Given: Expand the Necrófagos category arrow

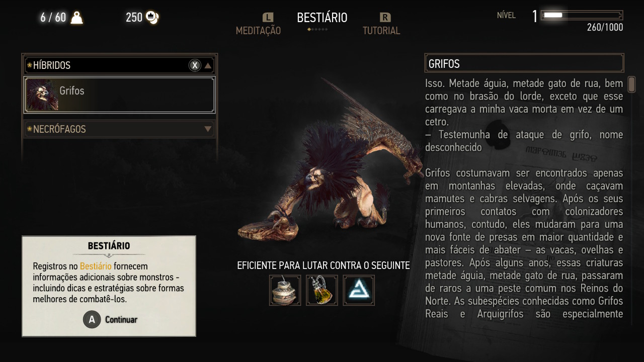Looking at the screenshot, I should point(208,129).
